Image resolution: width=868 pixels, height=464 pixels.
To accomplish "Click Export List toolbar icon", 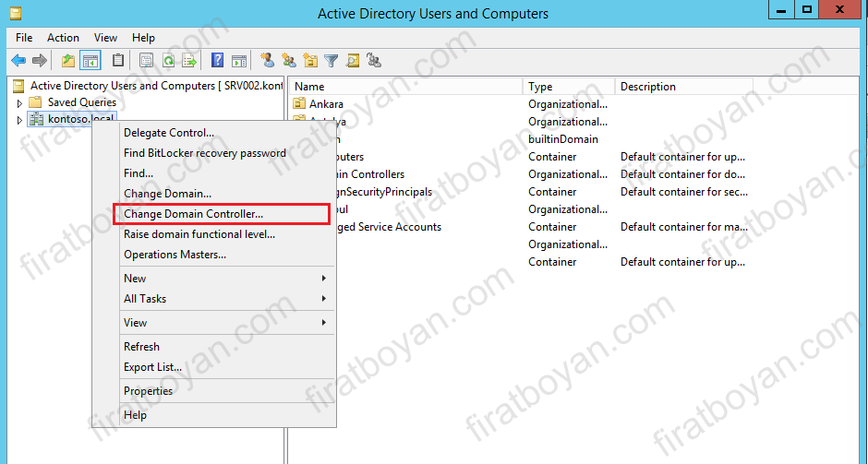I will pos(189,60).
